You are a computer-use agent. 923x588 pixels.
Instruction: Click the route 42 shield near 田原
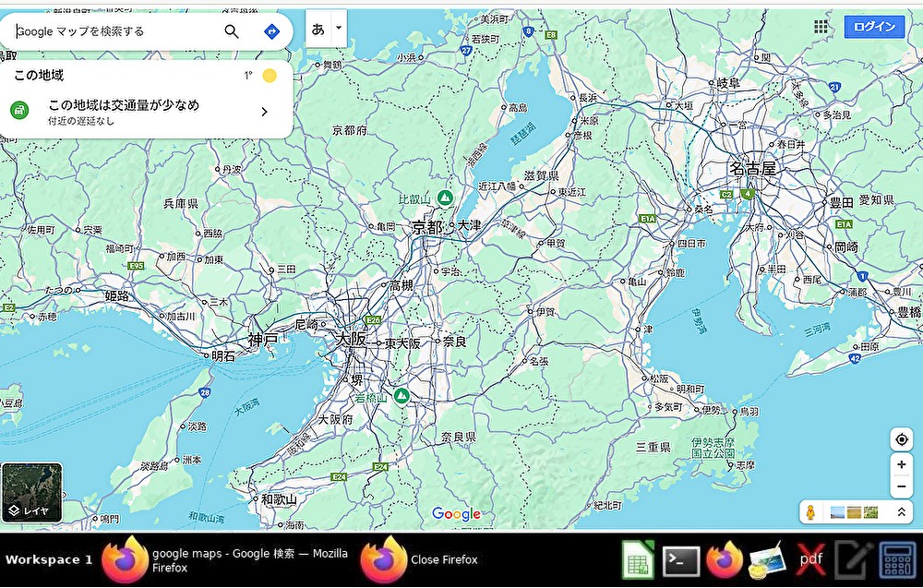click(855, 357)
